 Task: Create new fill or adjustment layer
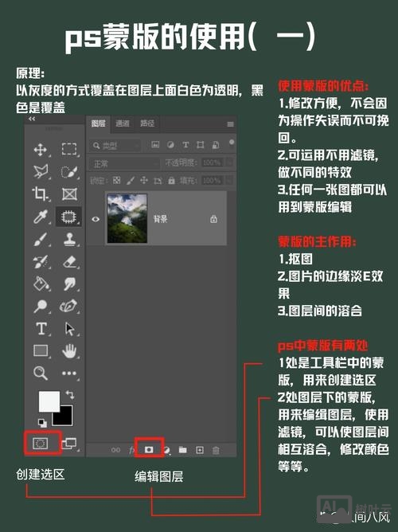point(167,450)
